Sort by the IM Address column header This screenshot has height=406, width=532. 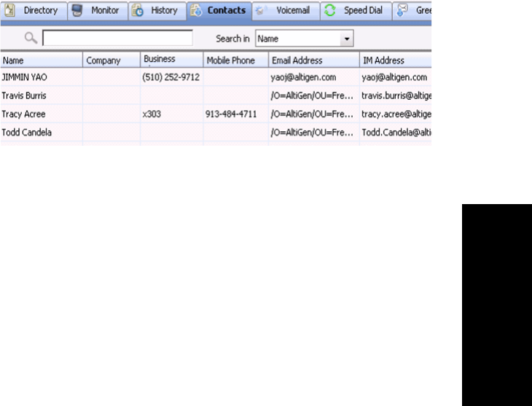coord(396,60)
